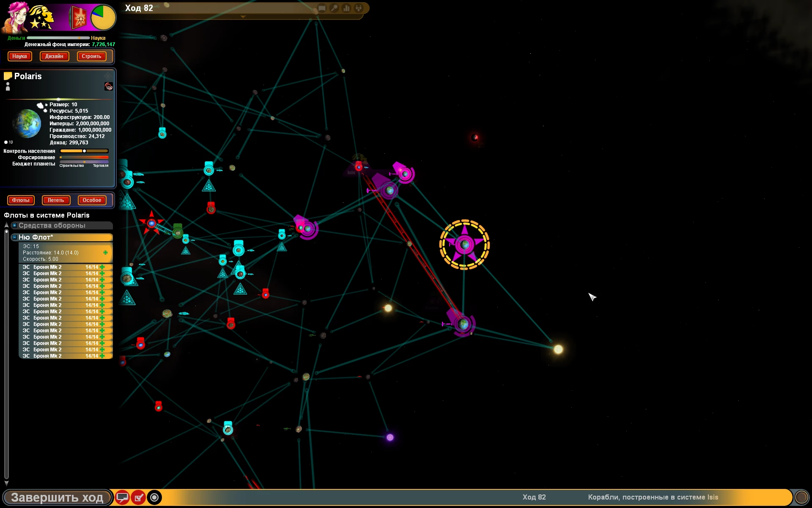Open the bar chart statistics icon
The width and height of the screenshot is (812, 508).
346,8
